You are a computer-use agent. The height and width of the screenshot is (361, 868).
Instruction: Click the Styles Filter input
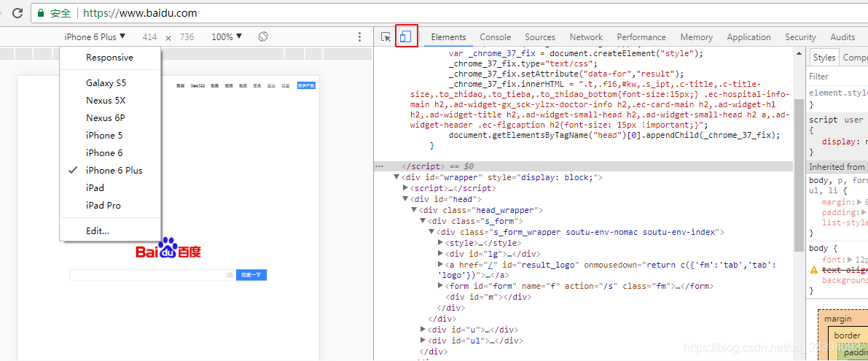837,77
